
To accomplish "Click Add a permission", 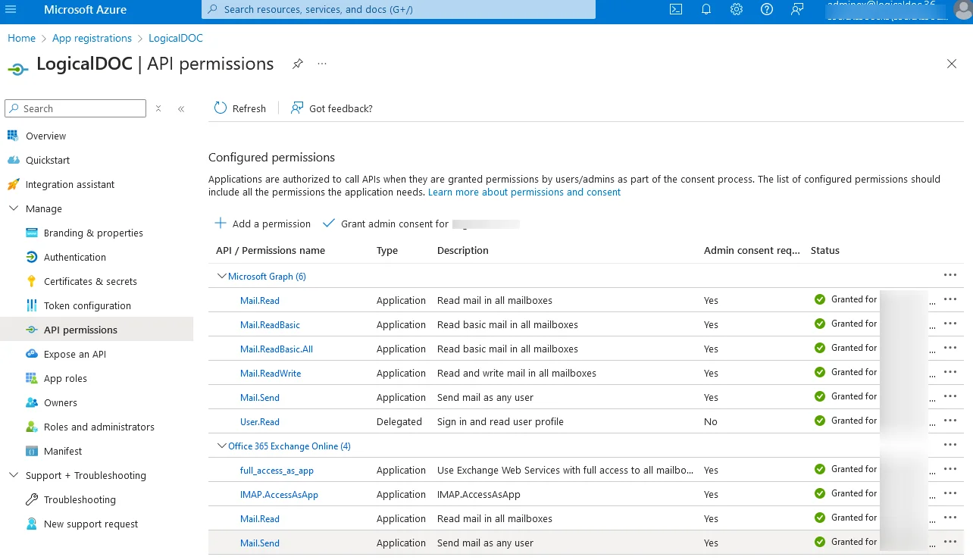I will pyautogui.click(x=261, y=224).
